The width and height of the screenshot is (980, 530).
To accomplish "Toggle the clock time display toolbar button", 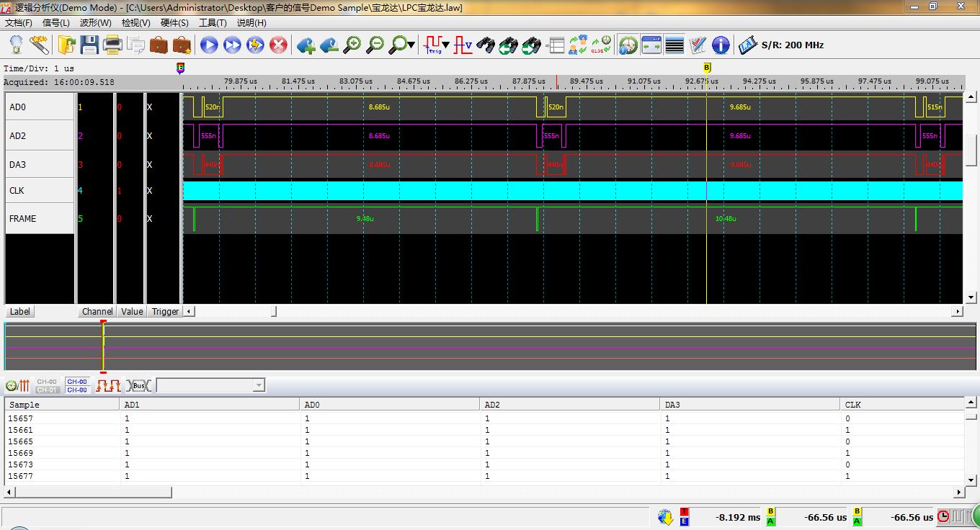I will [628, 45].
